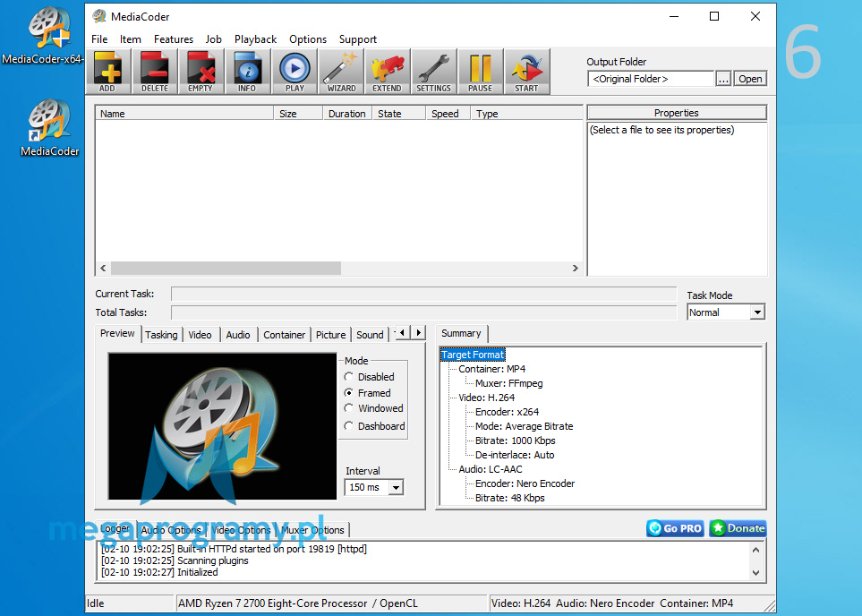Select the Audio: LC-AAC tree node

(491, 469)
